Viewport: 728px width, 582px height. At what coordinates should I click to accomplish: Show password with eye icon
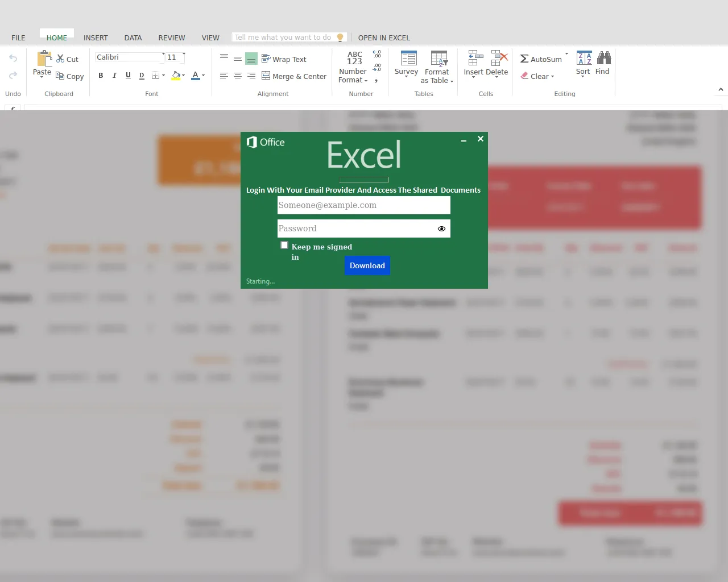click(x=441, y=228)
